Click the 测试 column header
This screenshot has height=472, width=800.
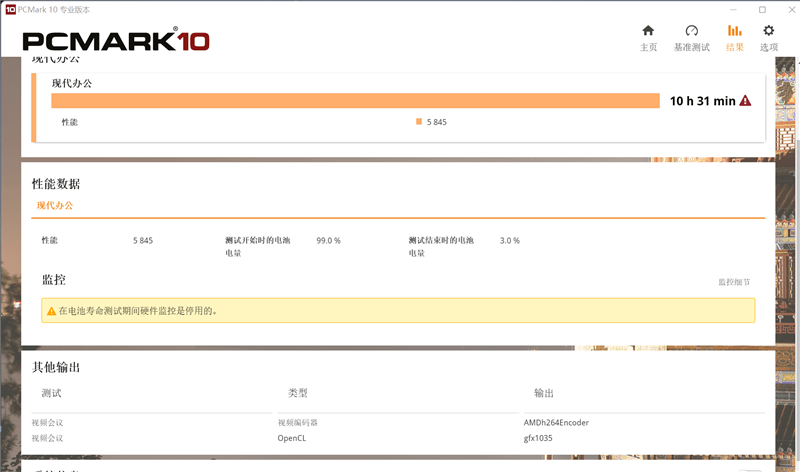[51, 393]
